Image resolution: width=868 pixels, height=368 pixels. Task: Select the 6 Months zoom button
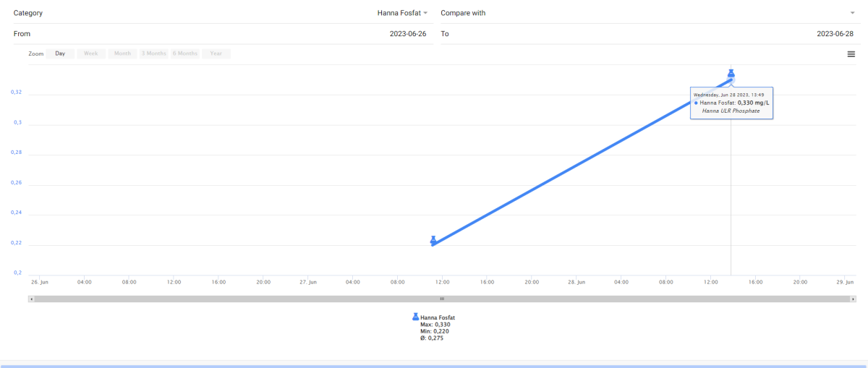185,54
